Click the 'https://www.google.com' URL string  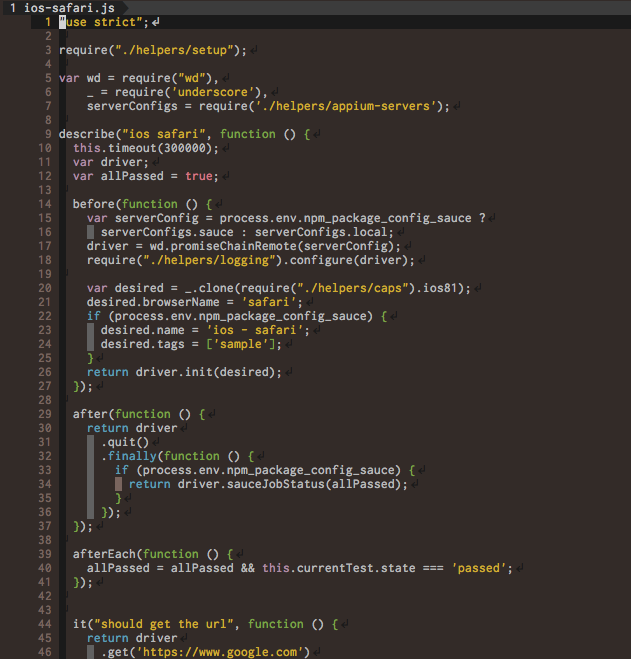point(219,652)
